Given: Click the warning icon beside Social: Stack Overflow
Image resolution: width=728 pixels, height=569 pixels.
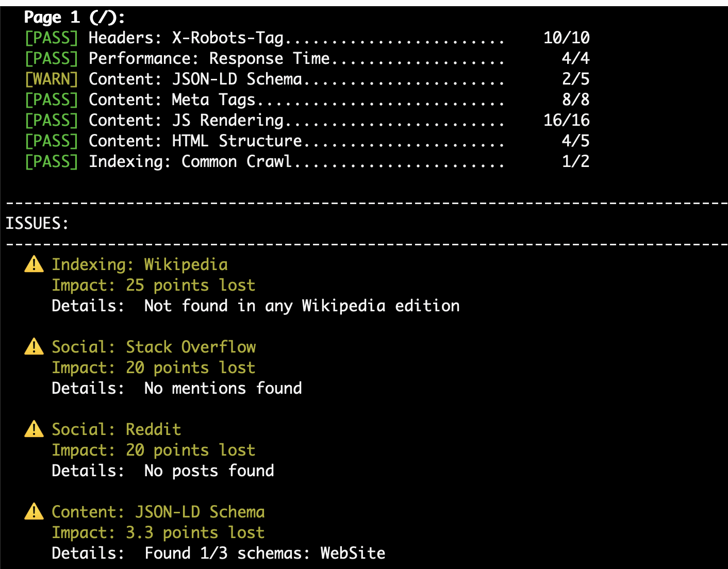Looking at the screenshot, I should [x=34, y=346].
